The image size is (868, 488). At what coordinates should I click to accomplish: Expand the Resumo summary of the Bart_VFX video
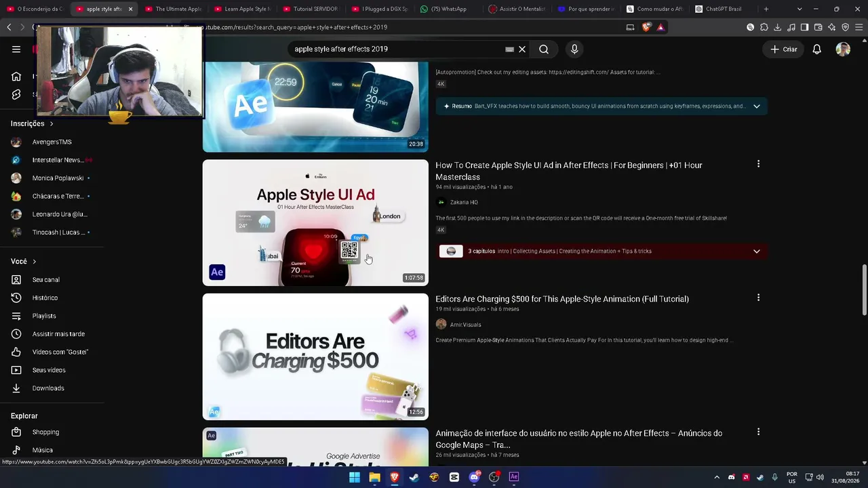click(756, 106)
